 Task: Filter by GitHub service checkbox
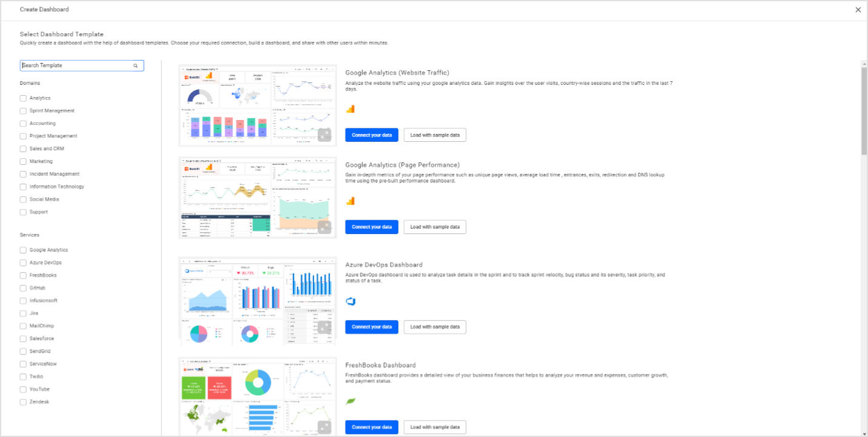[23, 288]
